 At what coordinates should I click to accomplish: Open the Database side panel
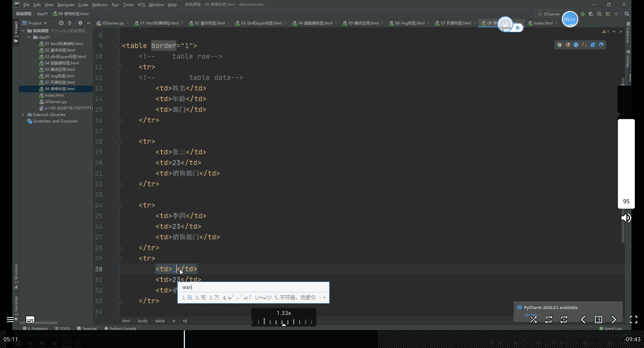(628, 33)
